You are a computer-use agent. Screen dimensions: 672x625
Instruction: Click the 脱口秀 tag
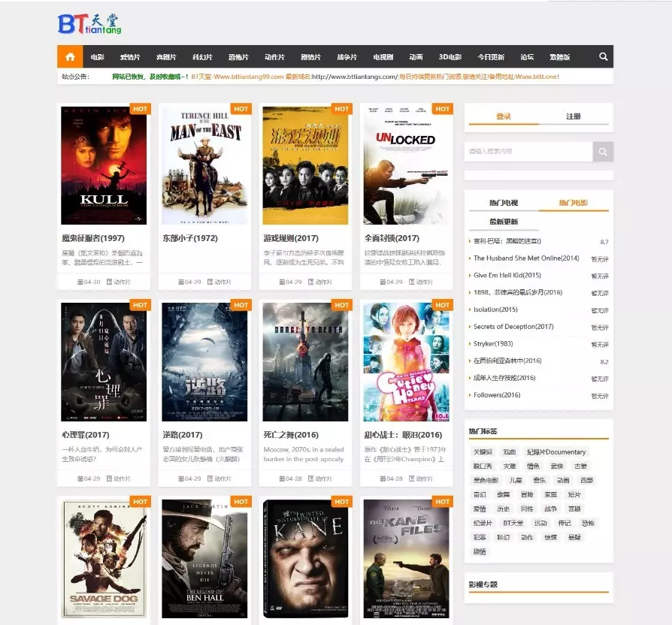tap(483, 466)
